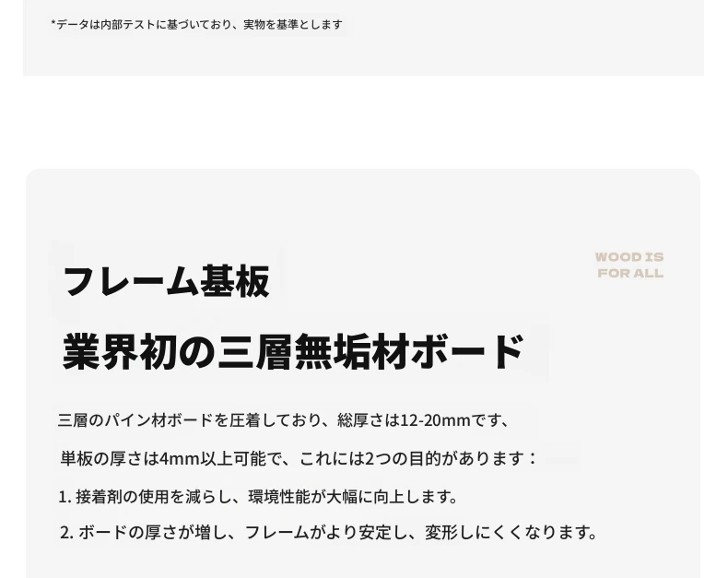728x578 pixels.
Task: Click list item 2 about ボードの厚さ
Action: point(329,532)
